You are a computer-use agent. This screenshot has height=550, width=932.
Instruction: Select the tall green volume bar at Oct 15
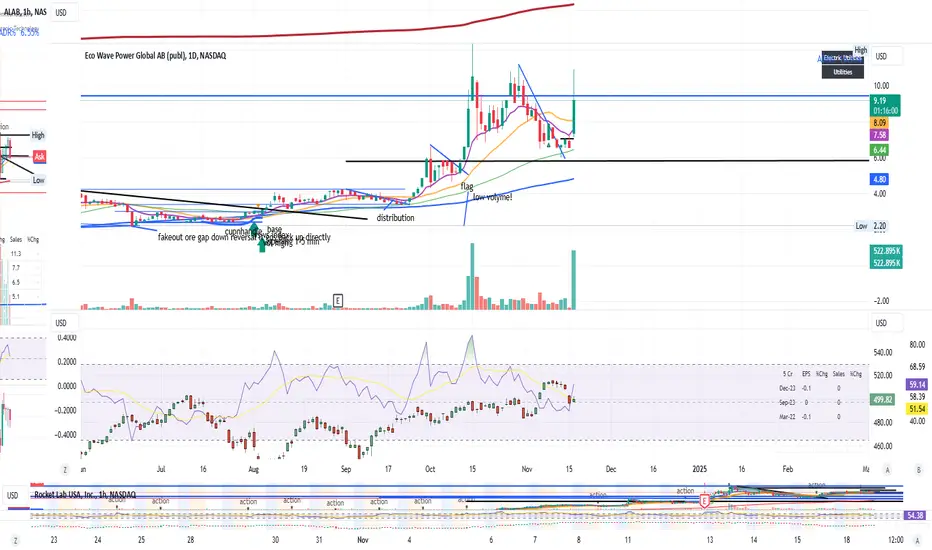point(472,276)
